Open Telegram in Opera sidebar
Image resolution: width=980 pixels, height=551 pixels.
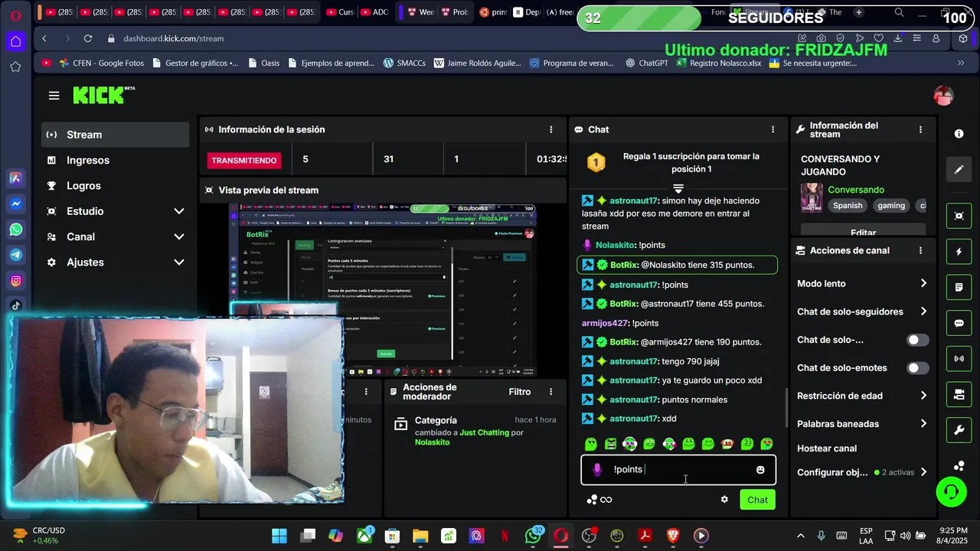[x=15, y=255]
